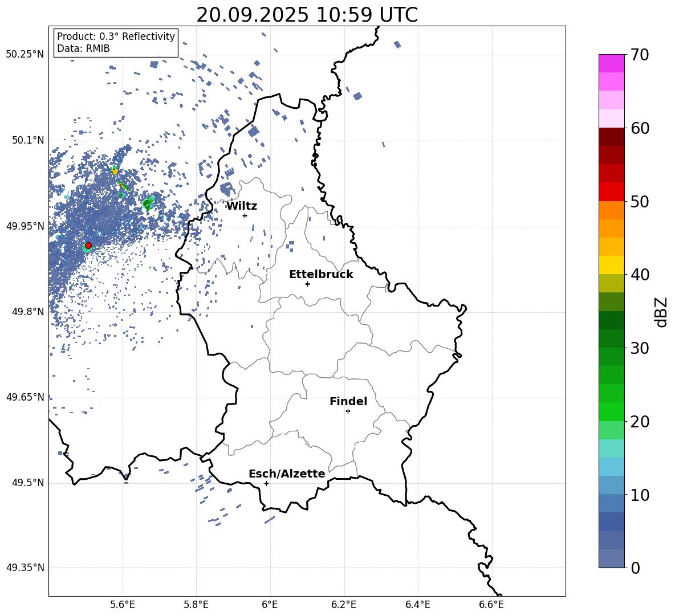
Task: Click the Ettelbruck station cross marker
Action: tap(307, 284)
